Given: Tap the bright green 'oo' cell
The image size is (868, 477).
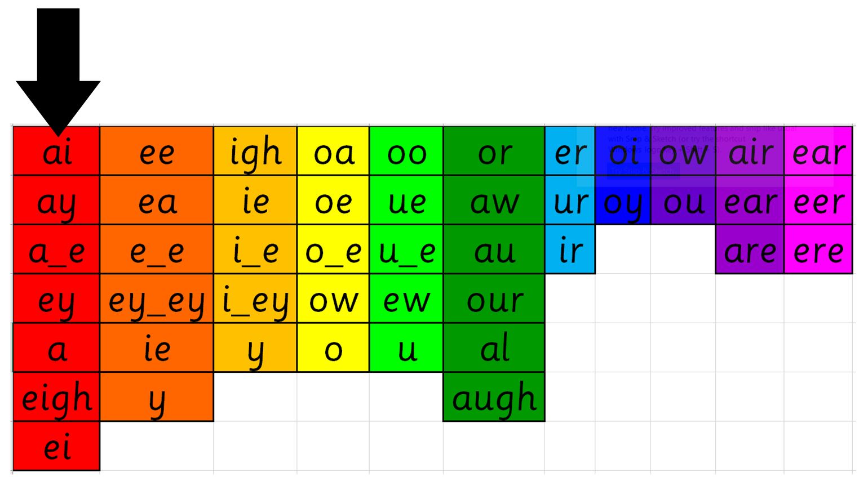Looking at the screenshot, I should 406,151.
